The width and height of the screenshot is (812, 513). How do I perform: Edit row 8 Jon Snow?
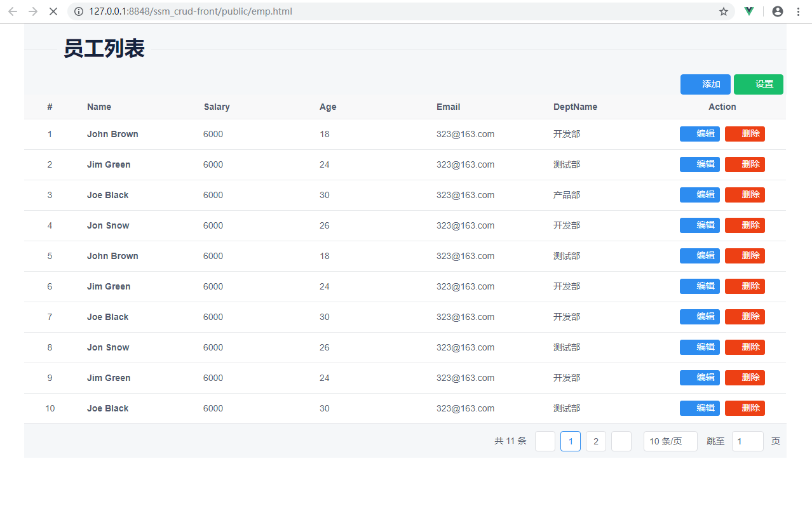coord(700,347)
